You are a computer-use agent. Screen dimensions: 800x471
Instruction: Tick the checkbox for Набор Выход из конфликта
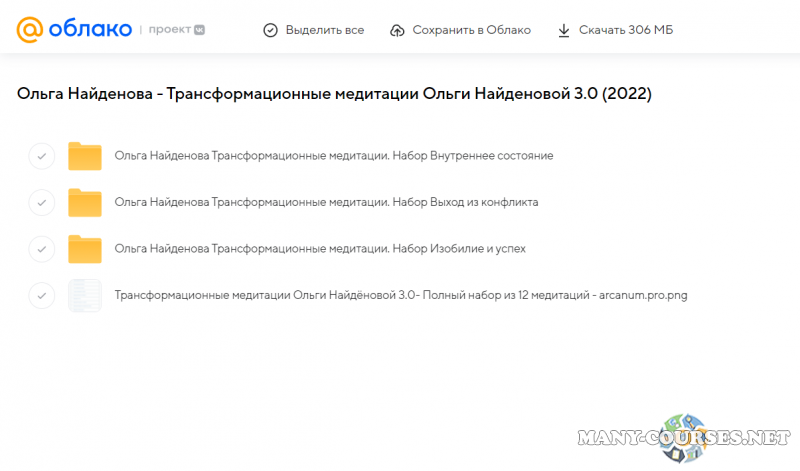pyautogui.click(x=41, y=202)
